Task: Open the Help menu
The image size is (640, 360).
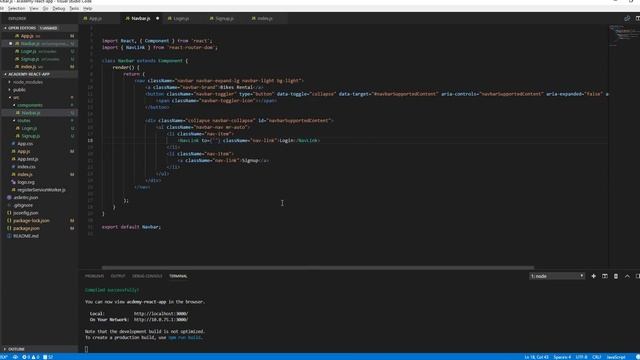Action: [x=87, y=8]
